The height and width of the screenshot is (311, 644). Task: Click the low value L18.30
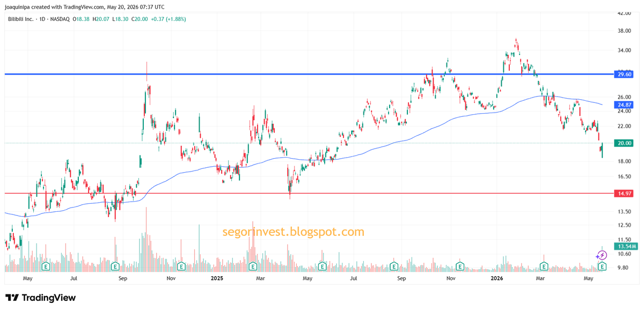pyautogui.click(x=121, y=19)
